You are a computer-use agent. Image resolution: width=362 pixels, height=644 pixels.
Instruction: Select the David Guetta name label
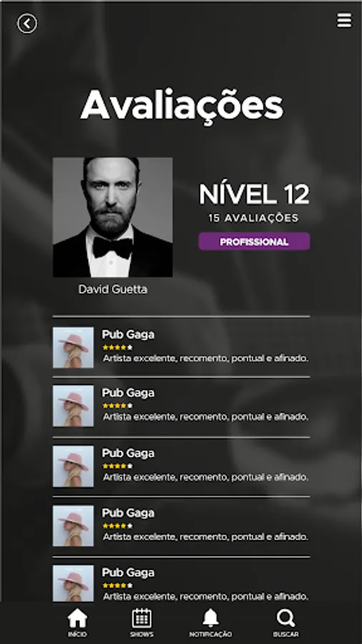pos(112,290)
